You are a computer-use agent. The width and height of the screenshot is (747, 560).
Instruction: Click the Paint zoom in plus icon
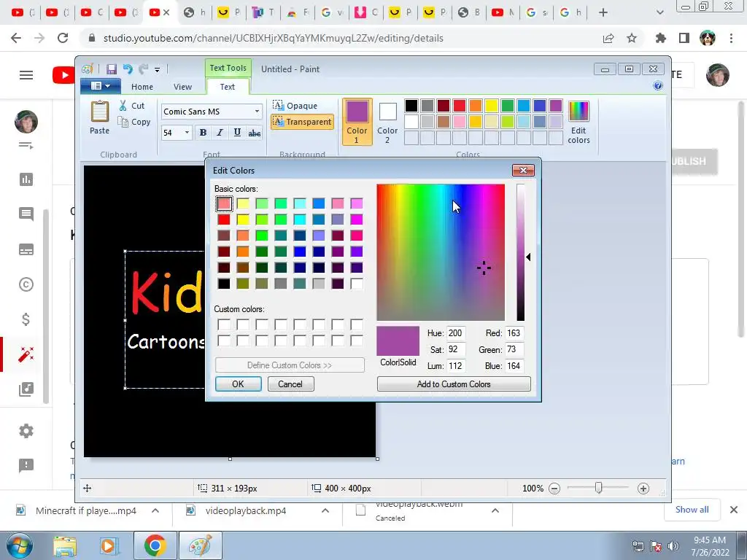pyautogui.click(x=643, y=489)
